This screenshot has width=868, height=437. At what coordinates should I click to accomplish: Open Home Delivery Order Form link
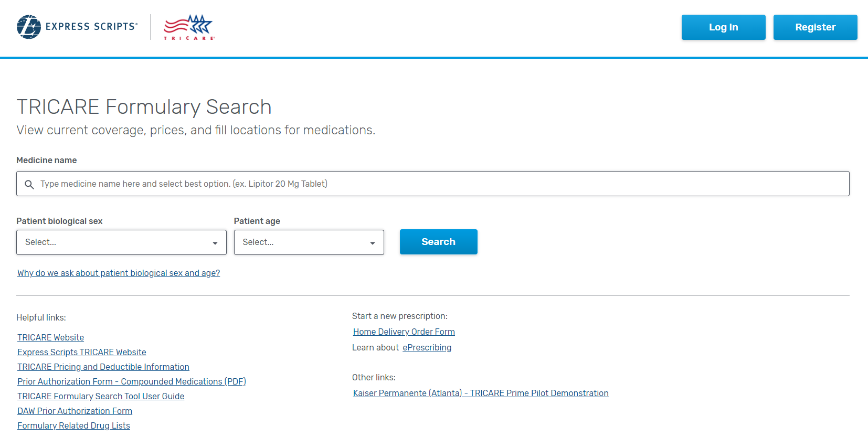coord(404,332)
